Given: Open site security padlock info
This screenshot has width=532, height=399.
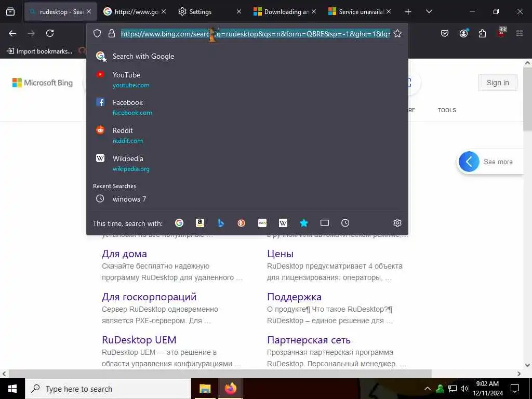Looking at the screenshot, I should coord(111,33).
